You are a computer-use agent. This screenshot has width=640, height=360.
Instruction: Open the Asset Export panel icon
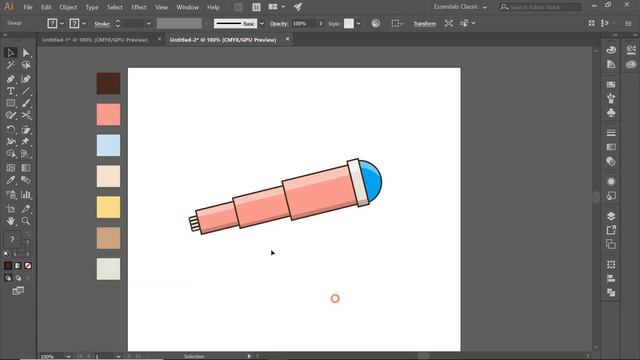(x=611, y=230)
